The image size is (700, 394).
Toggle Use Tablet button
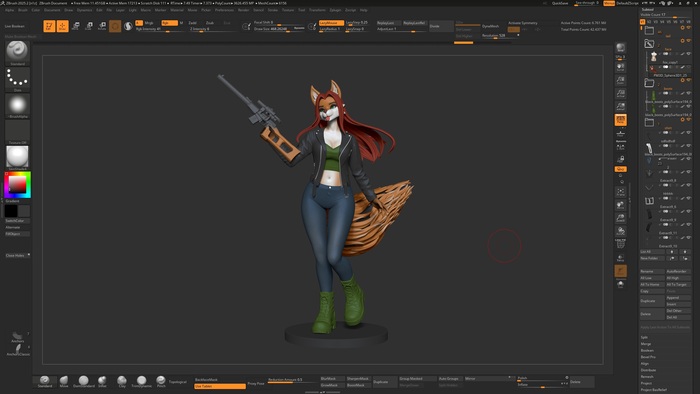click(220, 386)
